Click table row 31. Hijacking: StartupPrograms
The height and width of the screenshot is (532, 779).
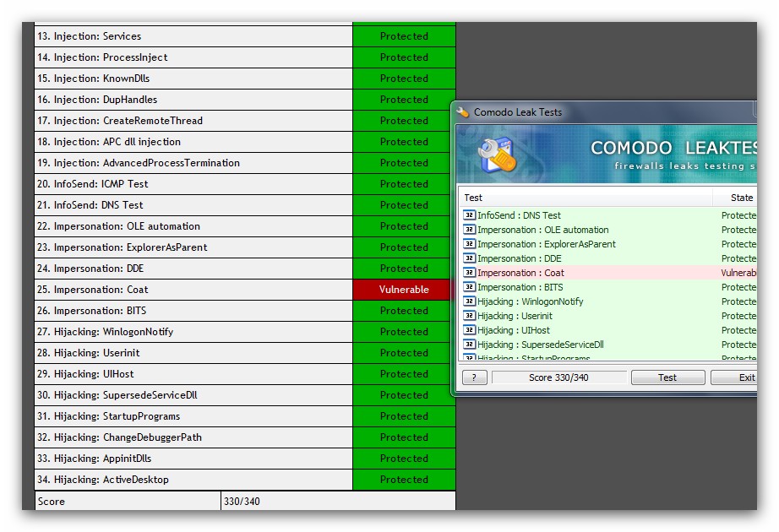pos(245,416)
